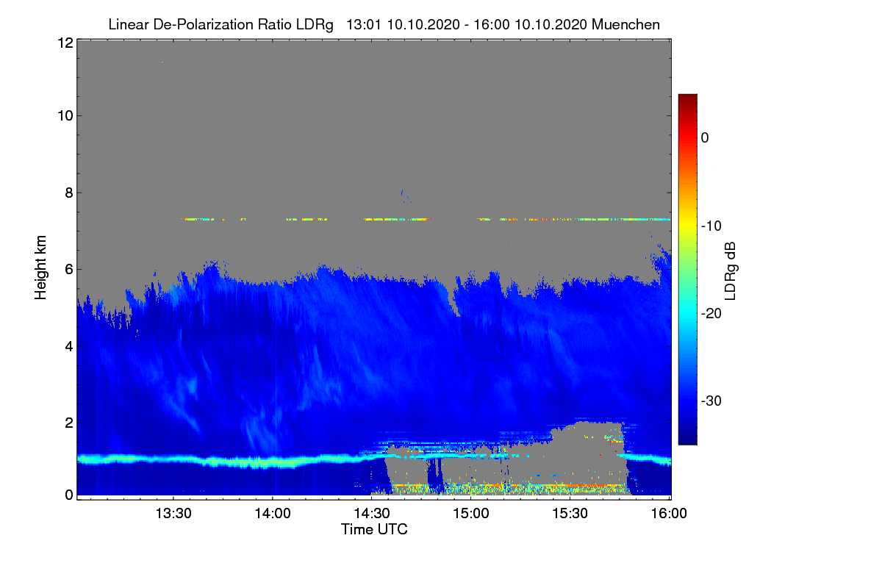Click the 'Height km' y-axis label
Screen dimensions: 882x588
[x=41, y=268]
